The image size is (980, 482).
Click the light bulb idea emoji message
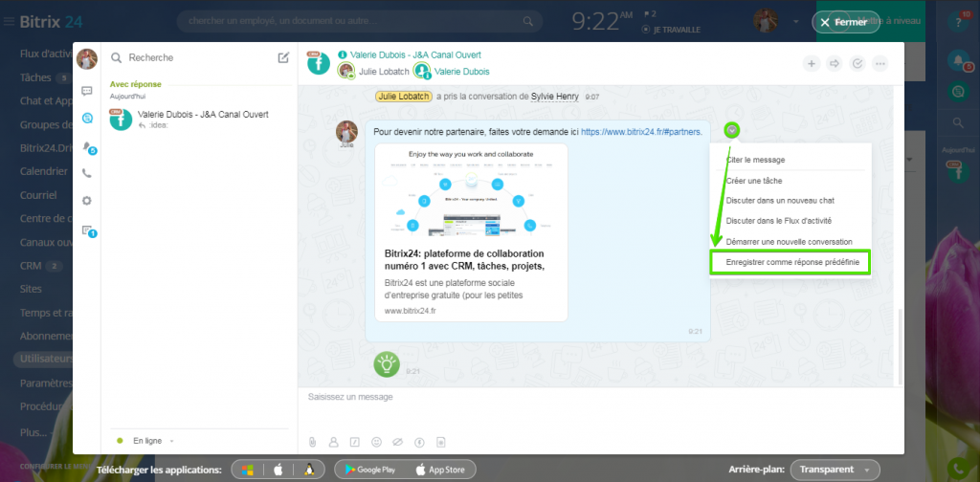pos(387,364)
